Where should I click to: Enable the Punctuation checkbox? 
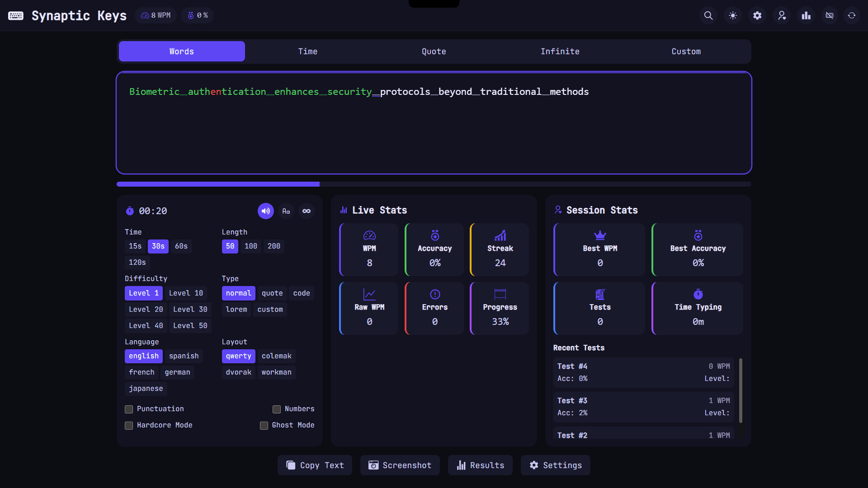pos(129,409)
